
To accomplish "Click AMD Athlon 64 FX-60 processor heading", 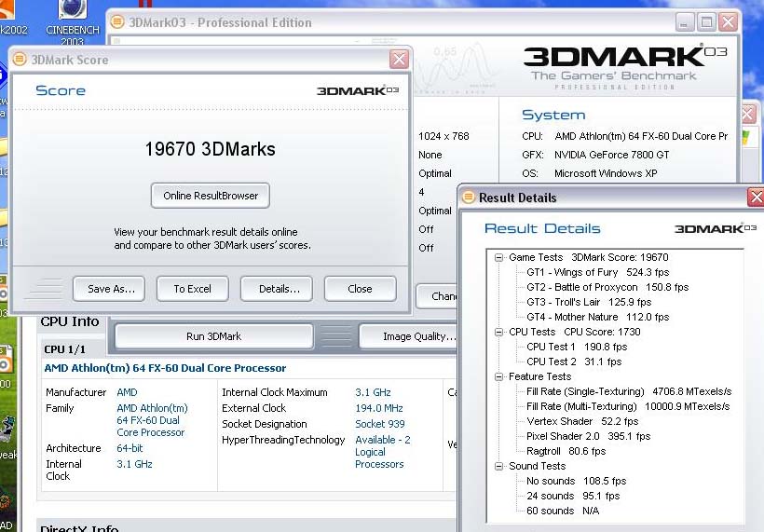I will [165, 368].
